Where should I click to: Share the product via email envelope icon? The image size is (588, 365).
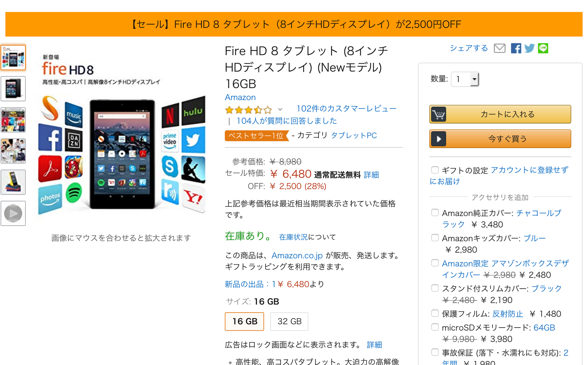pos(499,48)
